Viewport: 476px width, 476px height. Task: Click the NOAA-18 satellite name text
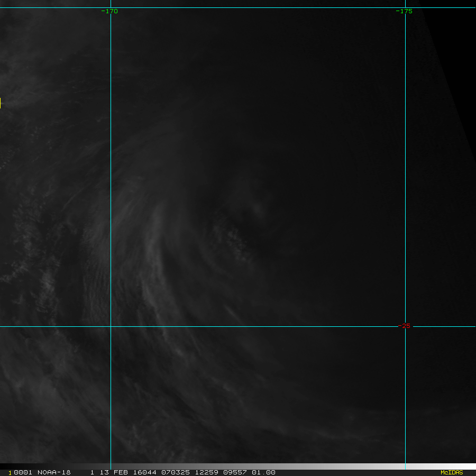pos(53,472)
